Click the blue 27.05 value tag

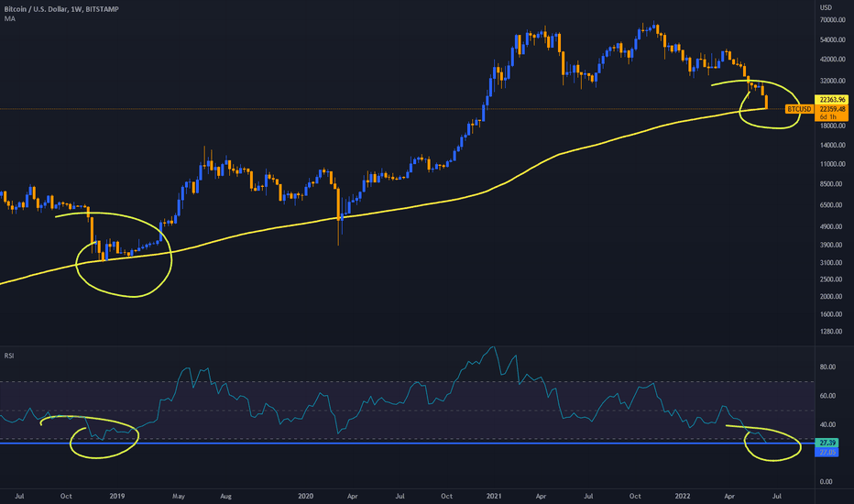pos(827,453)
